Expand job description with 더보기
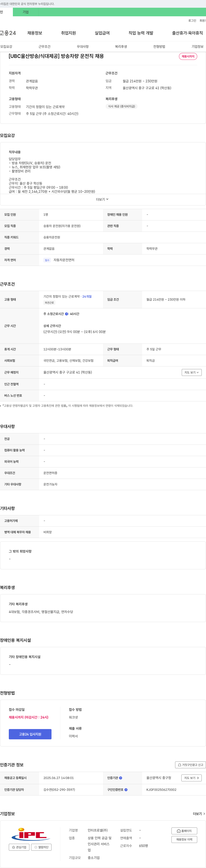 [102, 199]
